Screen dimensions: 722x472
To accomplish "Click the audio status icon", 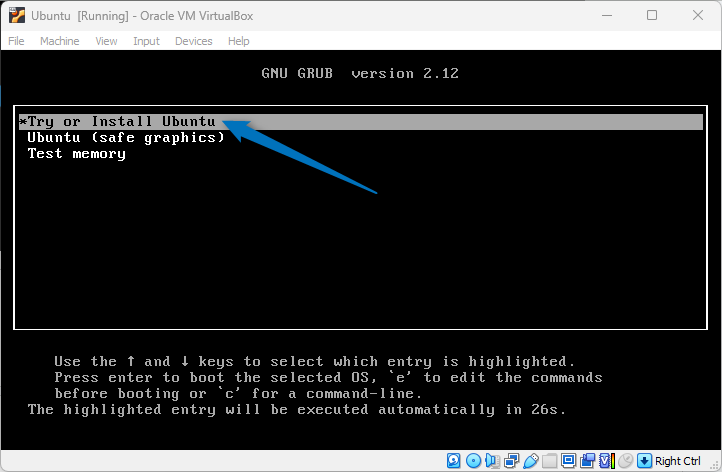I will (x=493, y=460).
